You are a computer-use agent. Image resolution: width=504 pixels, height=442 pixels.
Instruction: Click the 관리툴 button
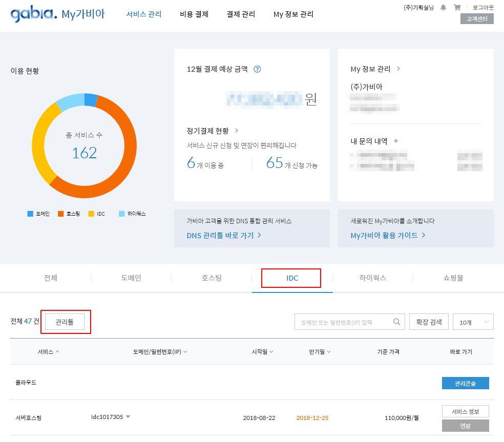65,322
